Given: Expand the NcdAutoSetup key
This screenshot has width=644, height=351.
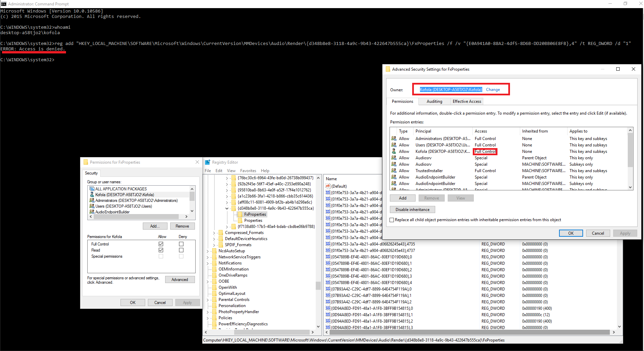Looking at the screenshot, I should [208, 251].
